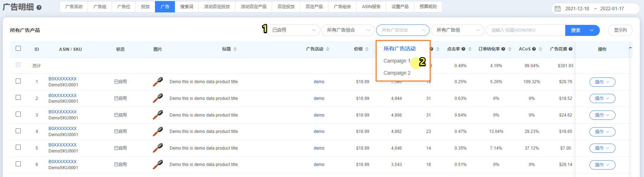Select the checkbox for row ID 4
This screenshot has height=177, width=644.
[x=18, y=131]
